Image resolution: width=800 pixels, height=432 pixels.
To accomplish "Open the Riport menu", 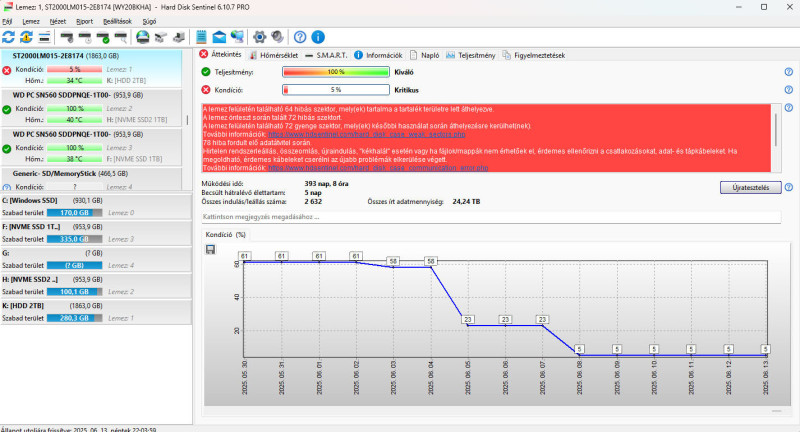I will coord(85,21).
